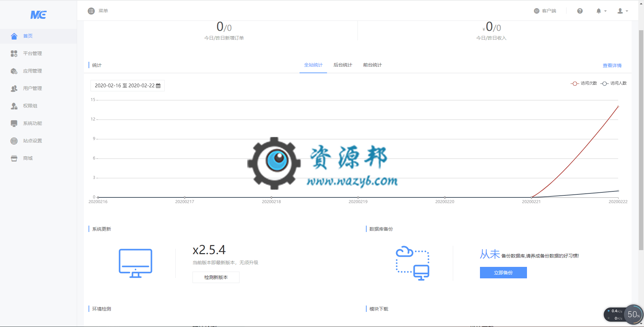Image resolution: width=644 pixels, height=327 pixels.
Task: Click the 当前版本即最新版本 status text
Action: tap(225, 263)
